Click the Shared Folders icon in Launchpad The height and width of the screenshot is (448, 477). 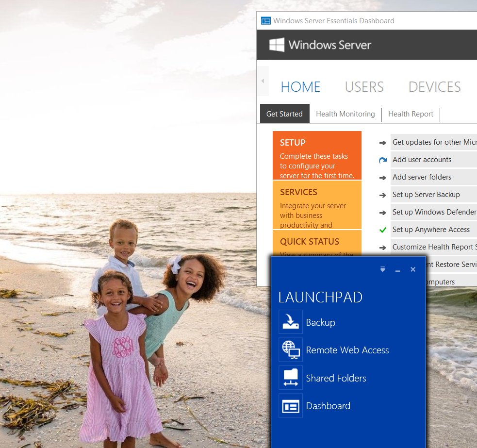point(291,378)
